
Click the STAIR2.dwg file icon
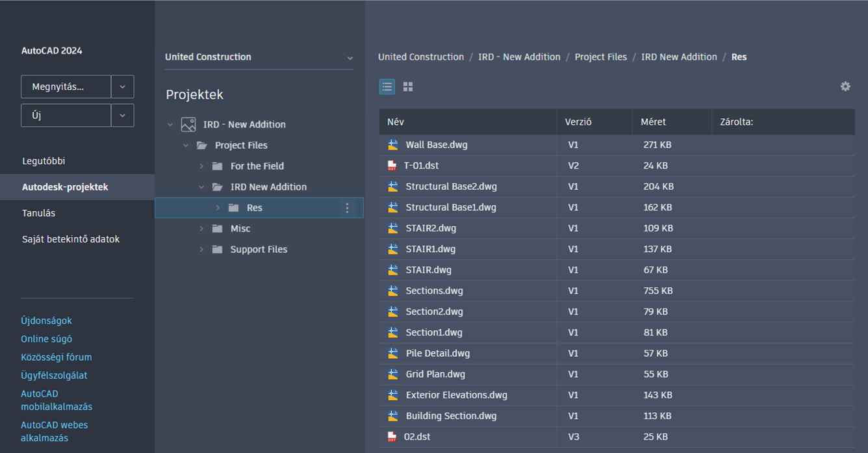393,228
